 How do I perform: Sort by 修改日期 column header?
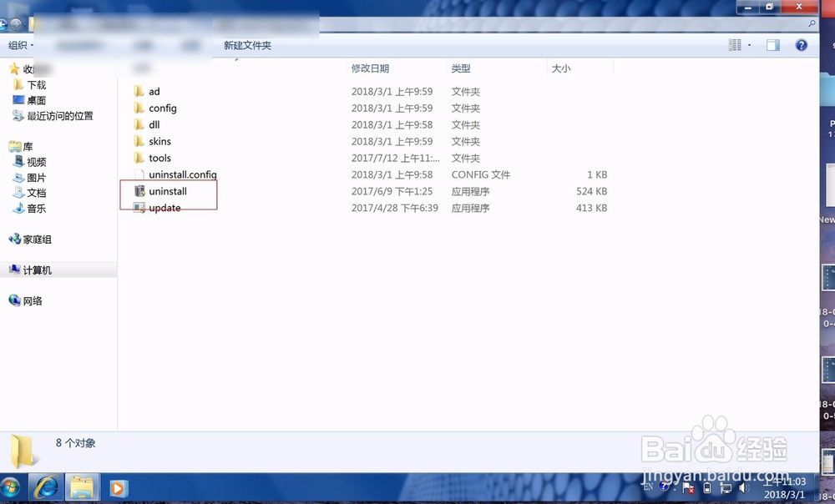[x=370, y=68]
